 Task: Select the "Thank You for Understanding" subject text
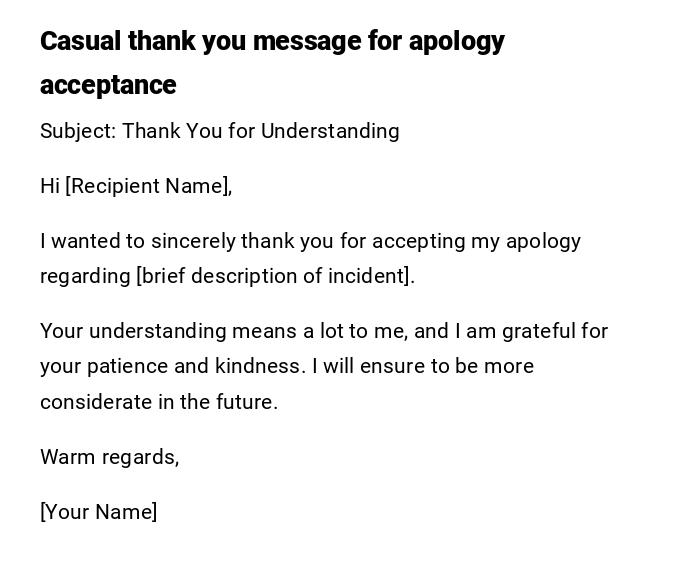[x=260, y=131]
